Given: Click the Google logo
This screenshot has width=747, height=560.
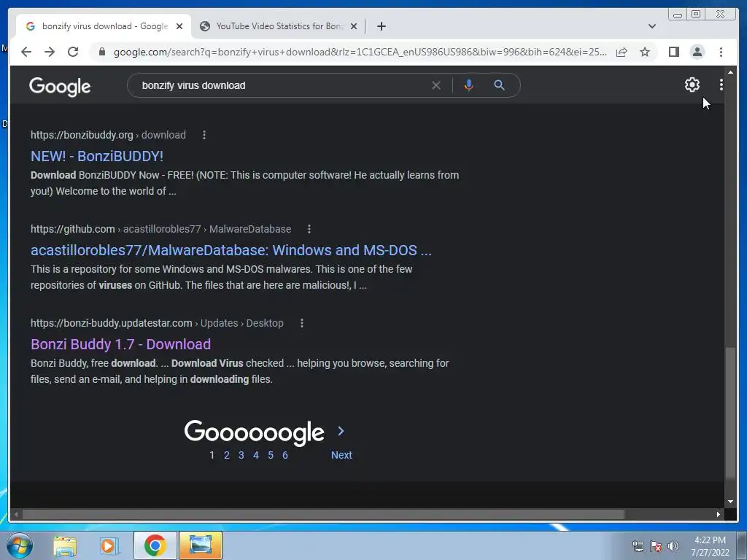Looking at the screenshot, I should pos(60,87).
